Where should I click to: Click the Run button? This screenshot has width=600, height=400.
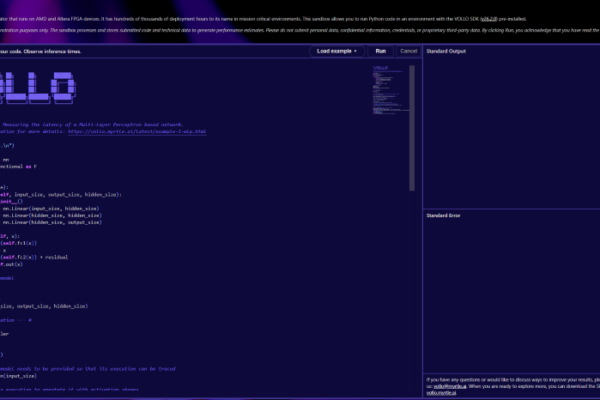click(x=380, y=50)
